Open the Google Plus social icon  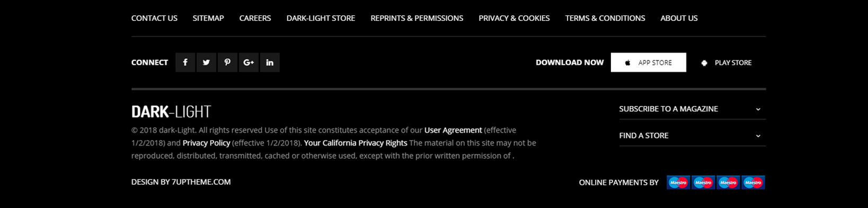tap(249, 62)
